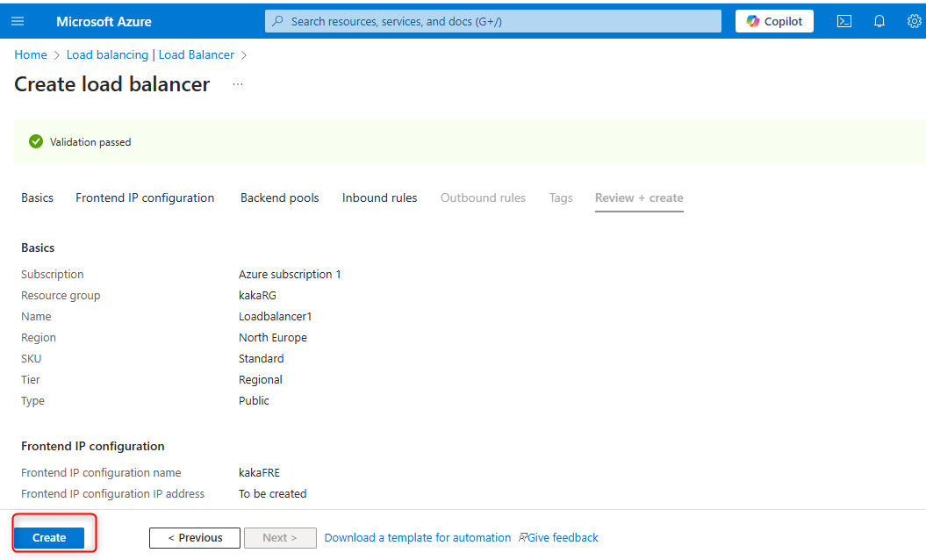926x560 pixels.
Task: Download a template for automation
Action: point(418,537)
